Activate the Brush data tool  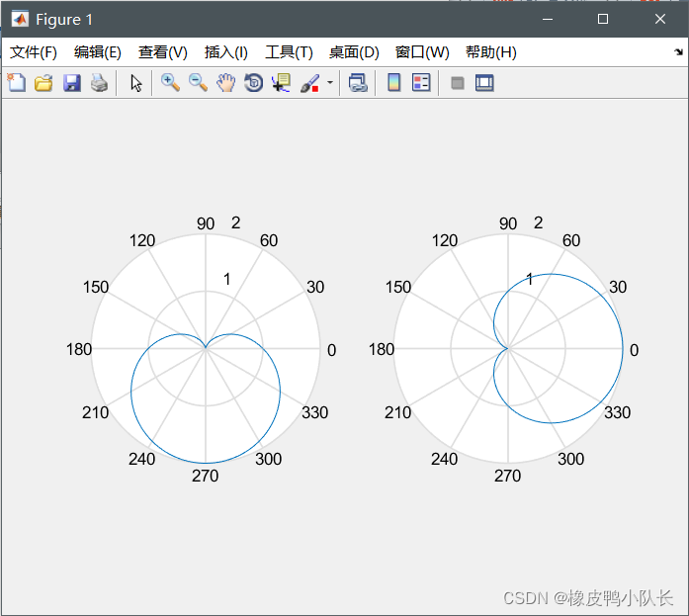point(309,83)
